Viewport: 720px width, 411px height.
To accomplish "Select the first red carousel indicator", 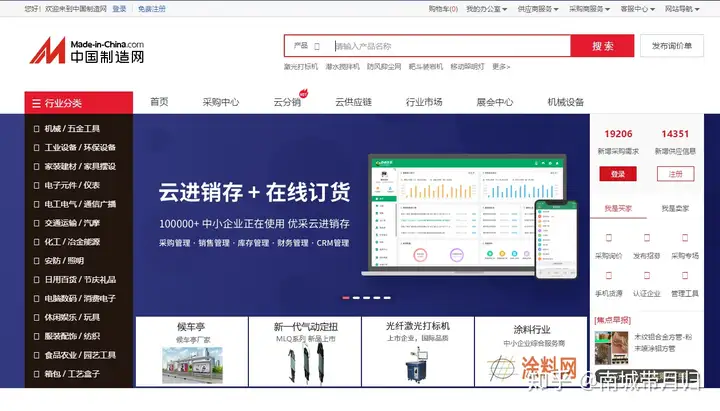I will tap(346, 298).
